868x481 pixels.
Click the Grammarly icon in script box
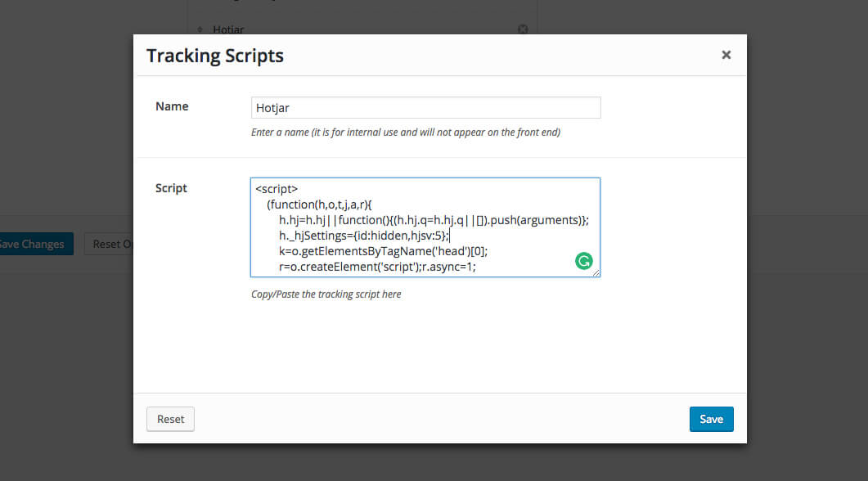pos(583,261)
